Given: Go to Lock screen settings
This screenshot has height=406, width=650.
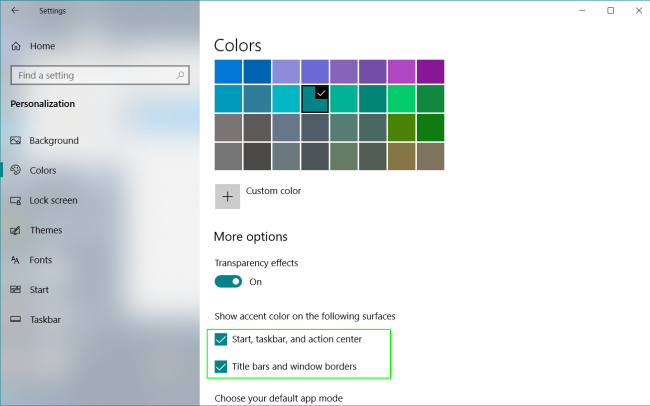Looking at the screenshot, I should tap(53, 200).
